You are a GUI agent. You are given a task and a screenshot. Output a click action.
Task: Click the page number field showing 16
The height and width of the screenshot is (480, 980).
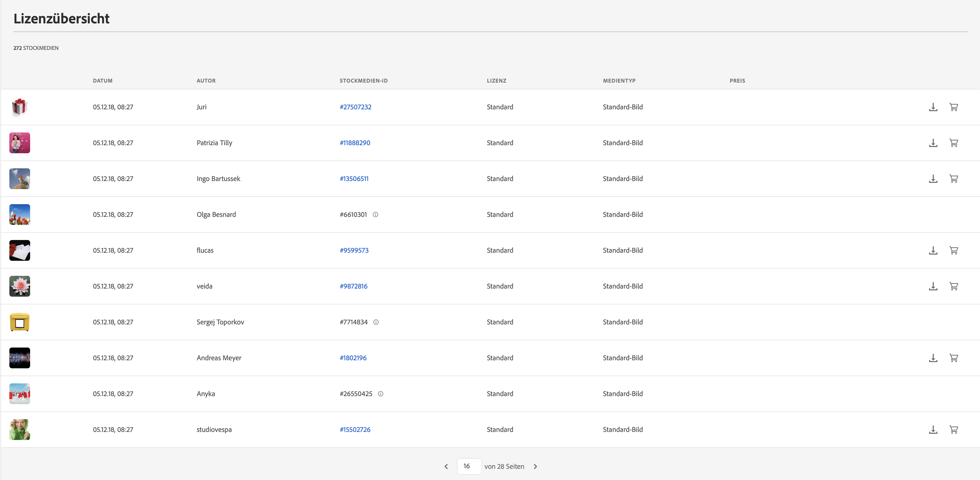point(469,466)
